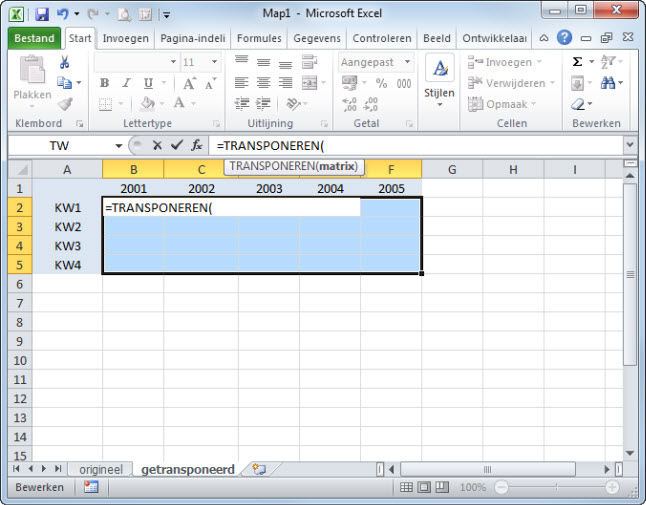Screen dimensions: 646x505
Task: Open the font size dropdown showing 11
Action: coord(215,62)
